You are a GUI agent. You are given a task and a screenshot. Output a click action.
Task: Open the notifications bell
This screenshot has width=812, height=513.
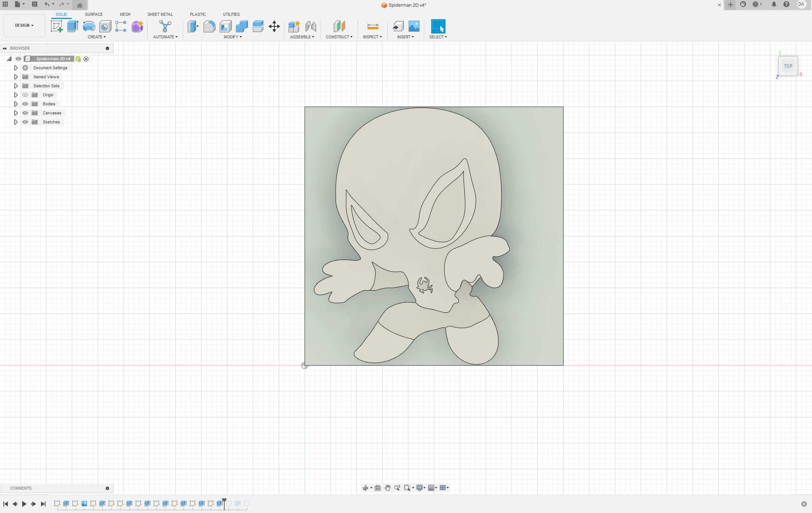coord(774,5)
